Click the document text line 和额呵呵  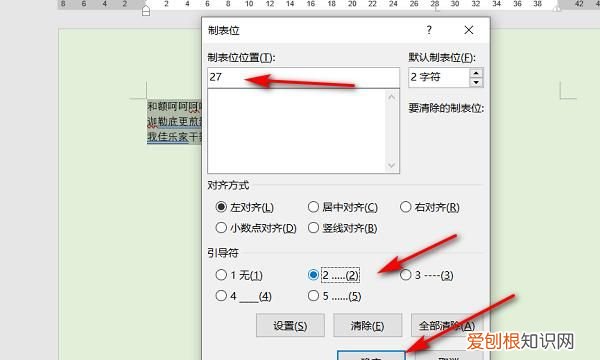[174, 106]
